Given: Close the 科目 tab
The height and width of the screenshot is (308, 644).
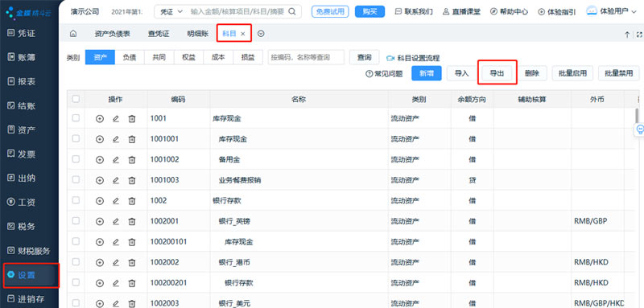Looking at the screenshot, I should pos(243,34).
